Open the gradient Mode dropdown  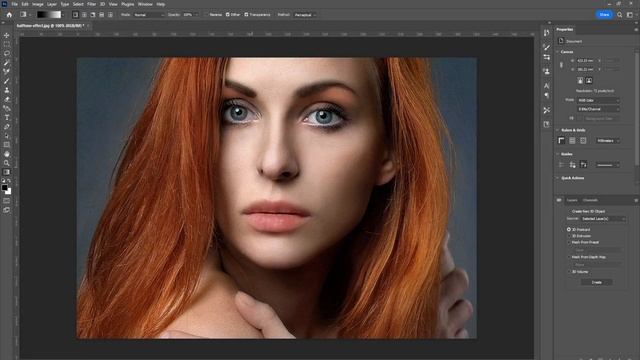(x=149, y=15)
